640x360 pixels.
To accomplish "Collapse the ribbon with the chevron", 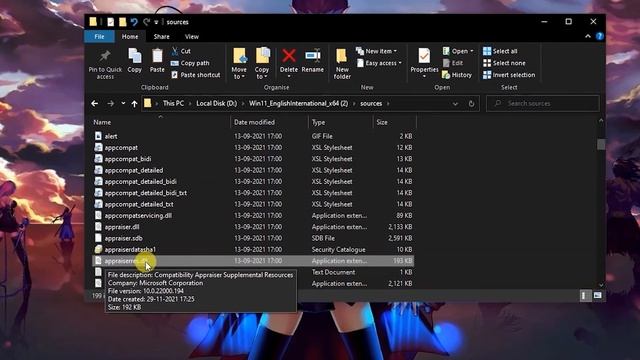I will (588, 36).
